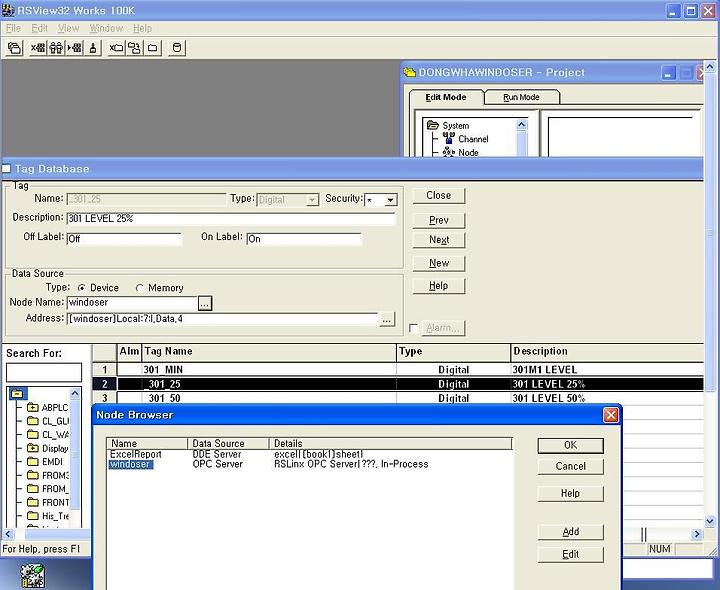Select the _301_50 tag row
The height and width of the screenshot is (590, 720).
(x=398, y=398)
